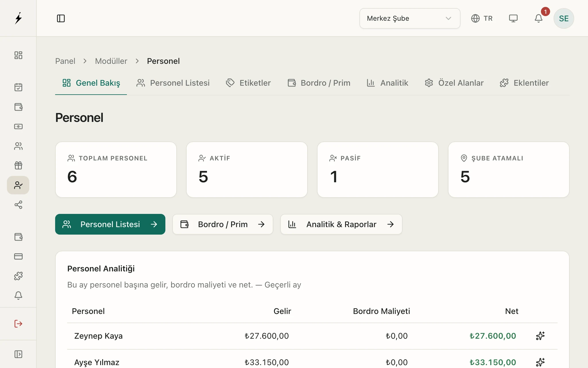
Task: Open notifications bell with red badge
Action: [x=539, y=18]
